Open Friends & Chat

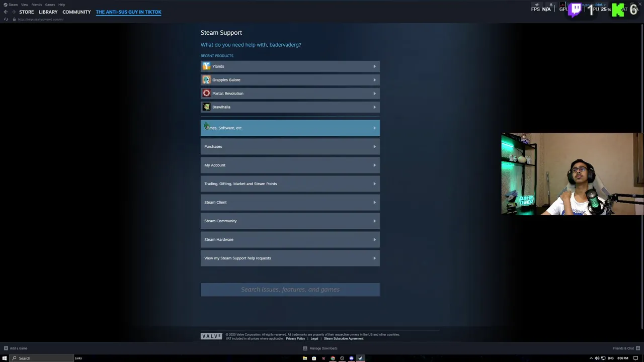pos(626,348)
